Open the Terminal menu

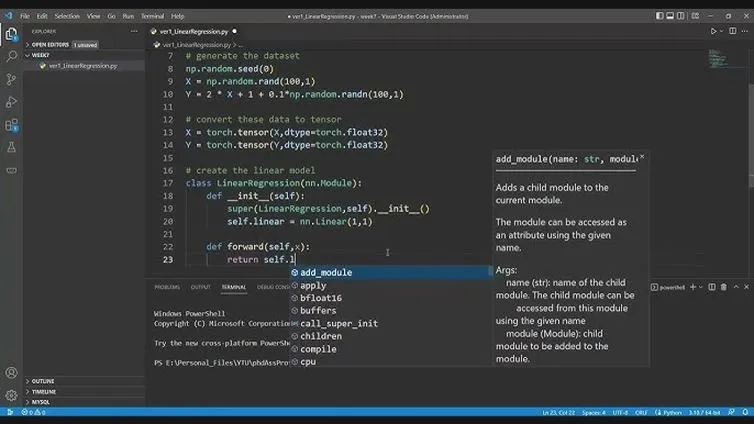(x=152, y=16)
